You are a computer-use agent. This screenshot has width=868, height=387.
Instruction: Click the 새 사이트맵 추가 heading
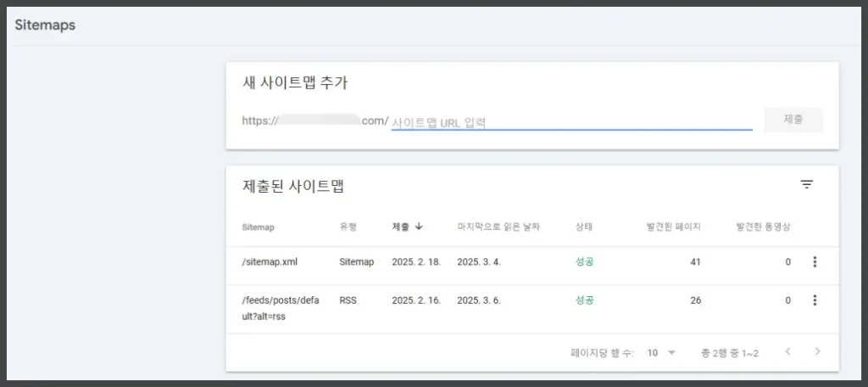tap(295, 82)
